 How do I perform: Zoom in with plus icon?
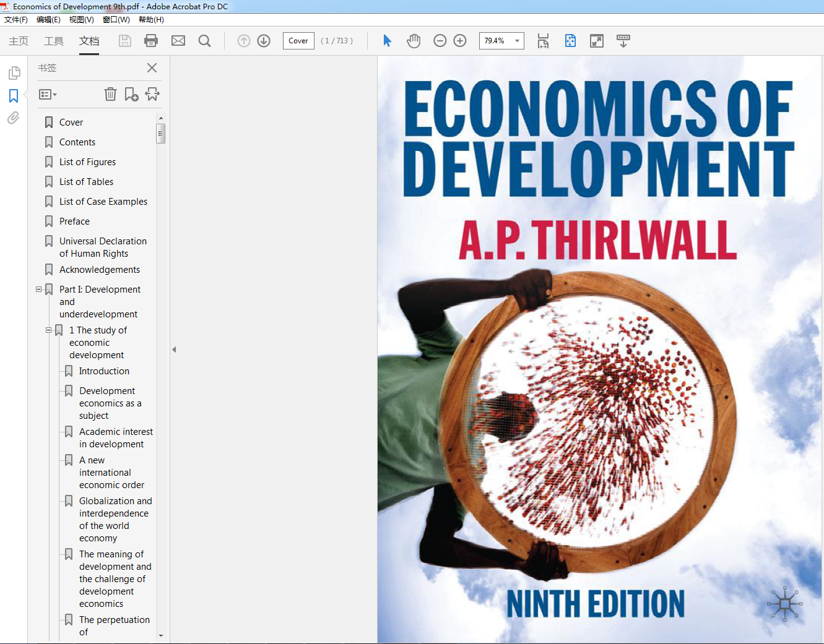[460, 41]
